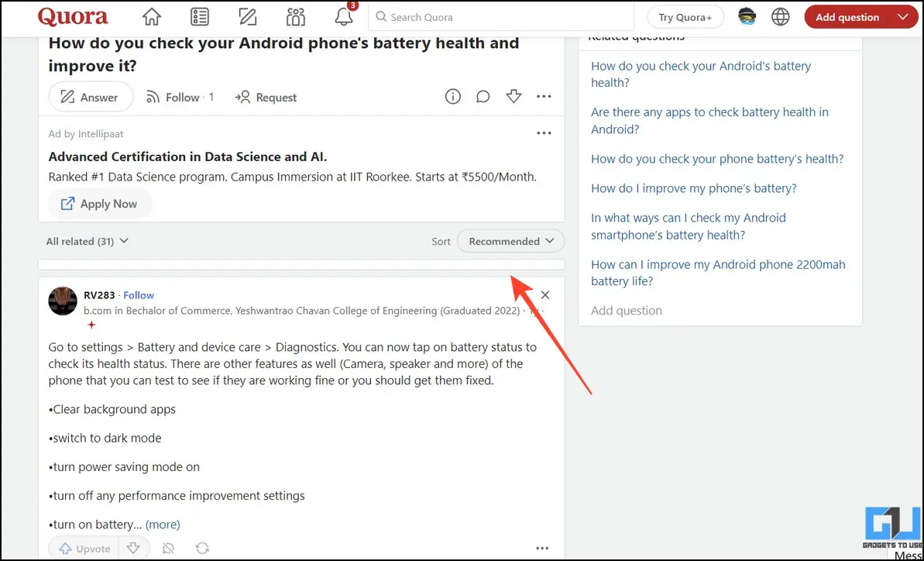Image resolution: width=924 pixels, height=561 pixels.
Task: Open "How do you check your phone battery's health?"
Action: tap(717, 159)
